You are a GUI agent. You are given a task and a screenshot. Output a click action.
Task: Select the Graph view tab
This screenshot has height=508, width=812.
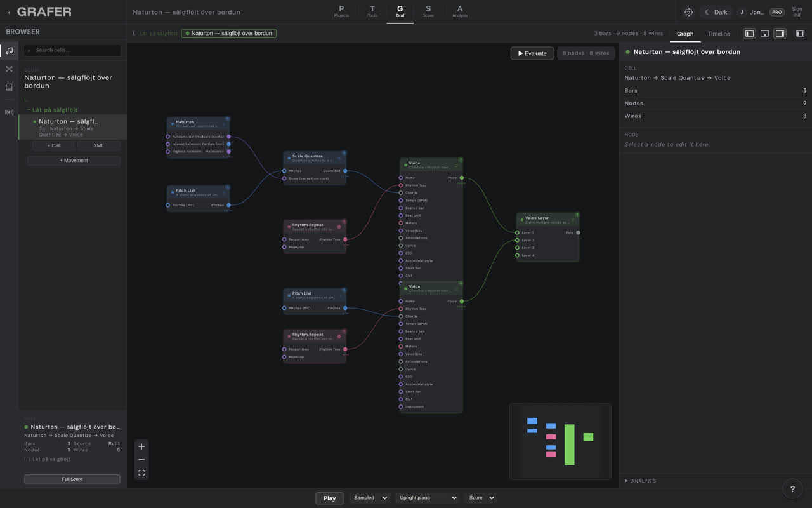(685, 34)
